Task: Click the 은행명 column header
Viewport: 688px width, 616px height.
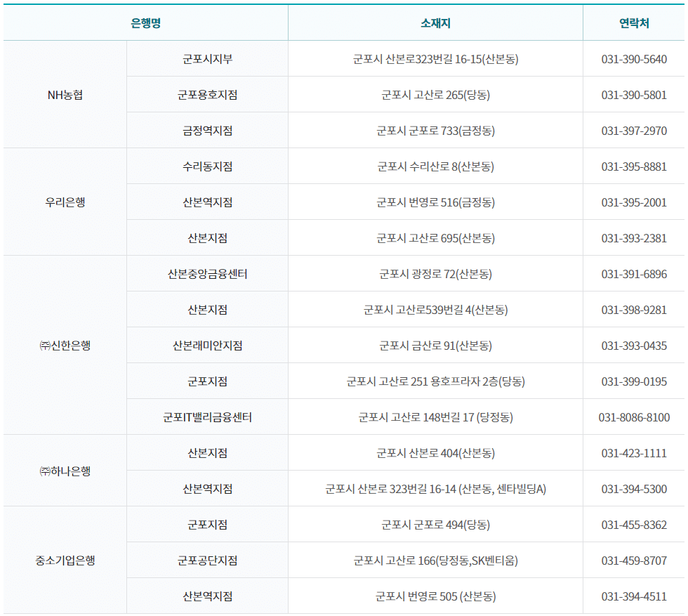Action: click(x=145, y=22)
